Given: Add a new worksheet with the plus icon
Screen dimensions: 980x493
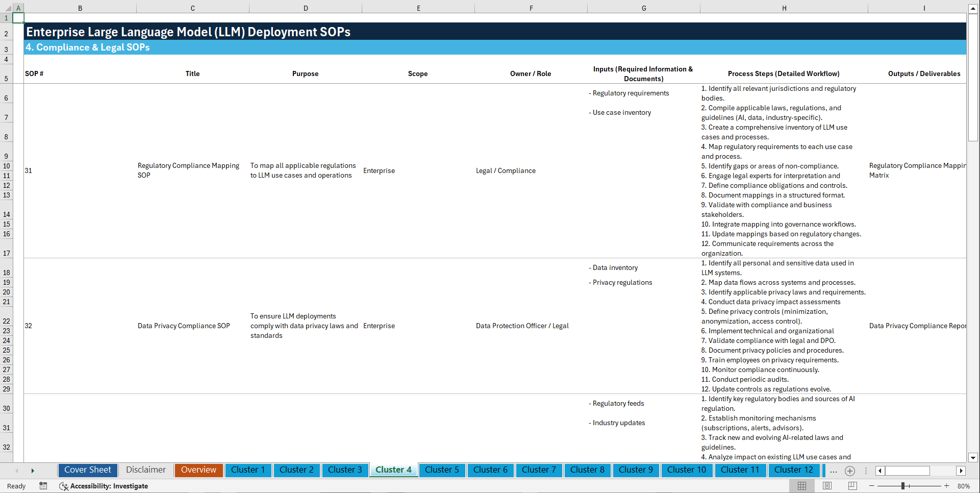Looking at the screenshot, I should tap(849, 471).
